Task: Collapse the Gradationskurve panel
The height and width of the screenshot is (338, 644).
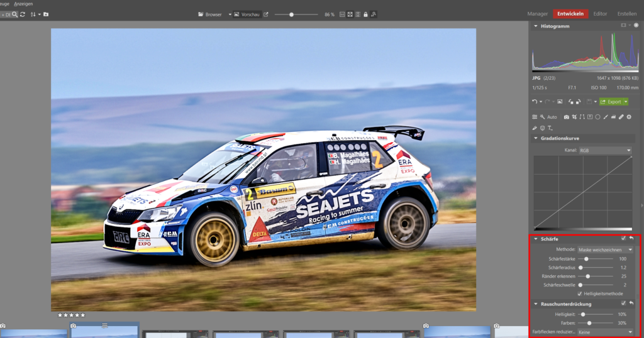Action: (536, 138)
